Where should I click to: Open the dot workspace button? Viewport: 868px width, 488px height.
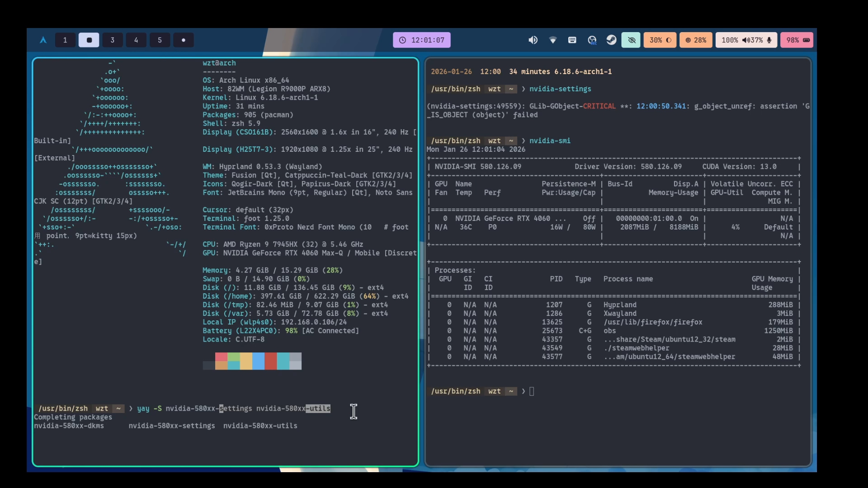click(183, 40)
